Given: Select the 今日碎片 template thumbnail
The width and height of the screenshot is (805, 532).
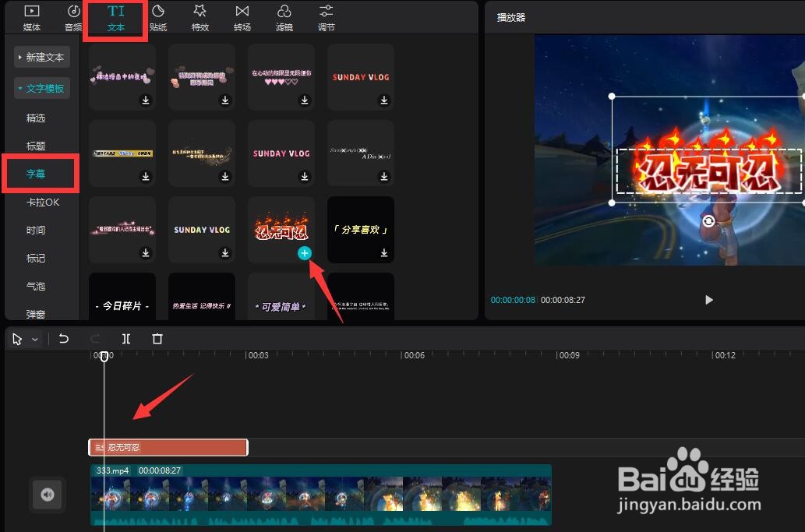Looking at the screenshot, I should coord(122,298).
